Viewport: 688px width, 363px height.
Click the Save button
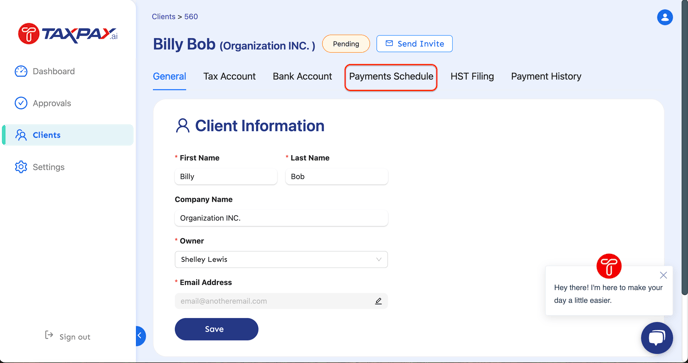click(x=216, y=329)
